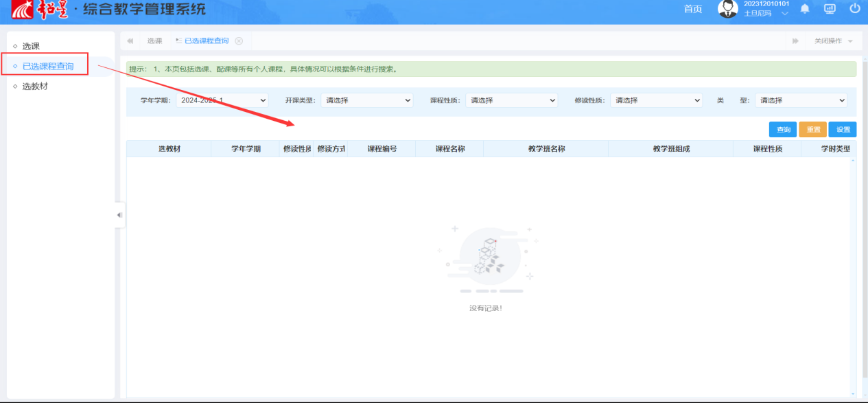This screenshot has width=868, height=403.
Task: Expand the 开课类型 dropdown
Action: point(366,100)
